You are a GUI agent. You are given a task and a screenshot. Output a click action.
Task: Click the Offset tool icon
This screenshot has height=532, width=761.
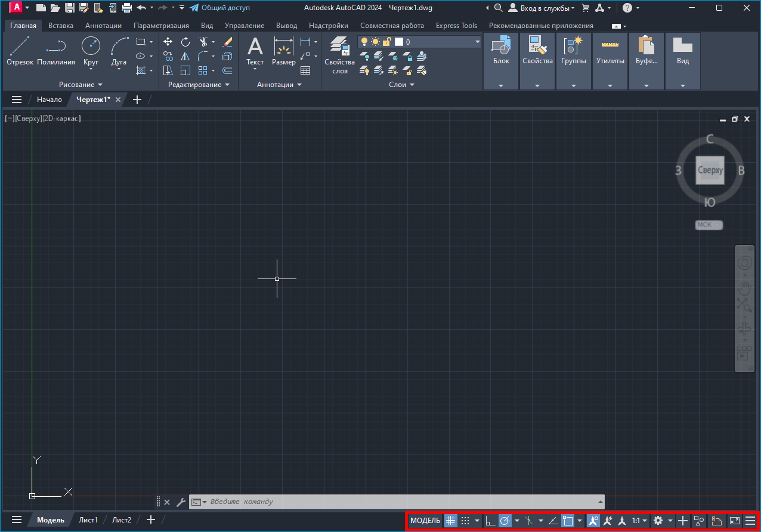click(227, 70)
